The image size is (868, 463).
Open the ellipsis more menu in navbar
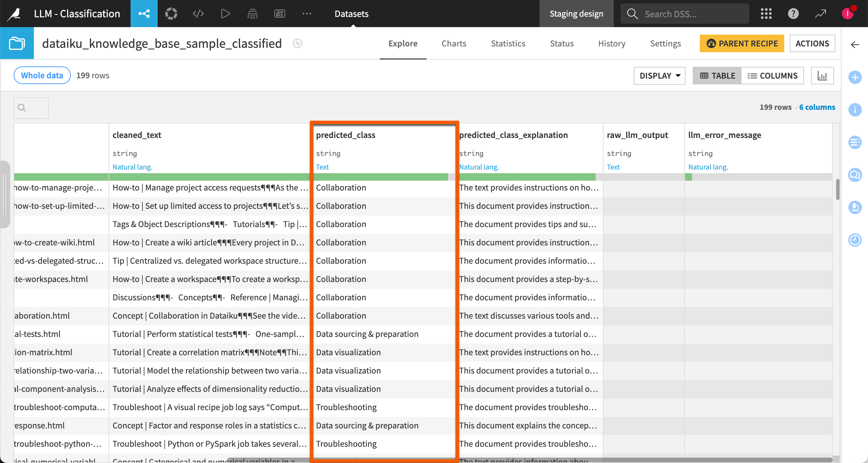(x=307, y=14)
